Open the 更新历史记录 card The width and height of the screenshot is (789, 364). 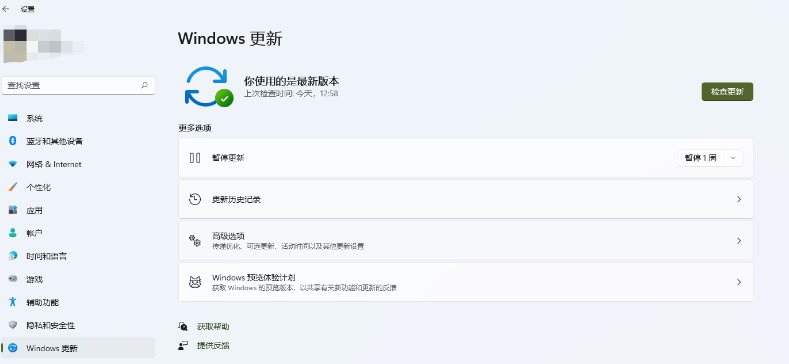[466, 199]
